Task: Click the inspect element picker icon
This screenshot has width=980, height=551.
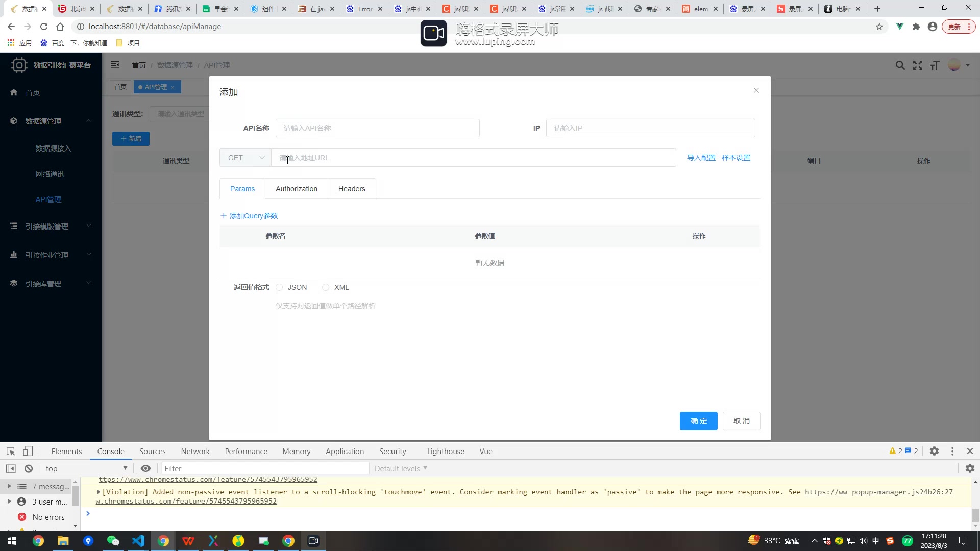Action: 11,452
